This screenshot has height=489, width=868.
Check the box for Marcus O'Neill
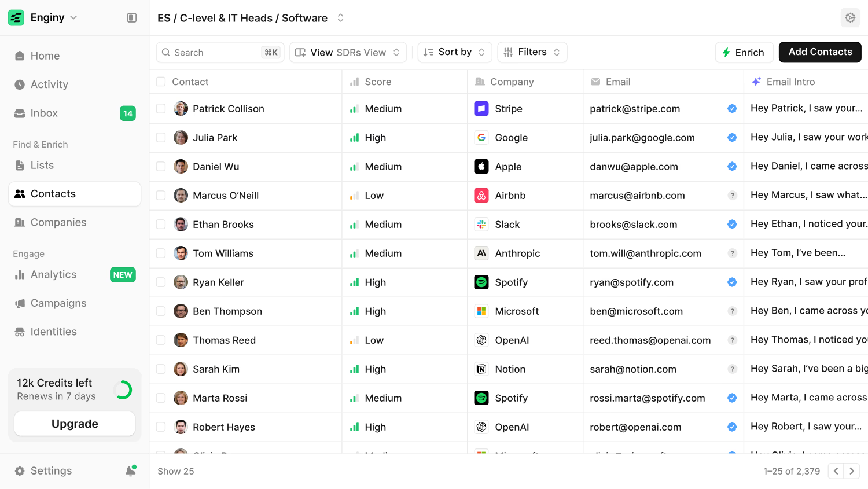click(161, 196)
